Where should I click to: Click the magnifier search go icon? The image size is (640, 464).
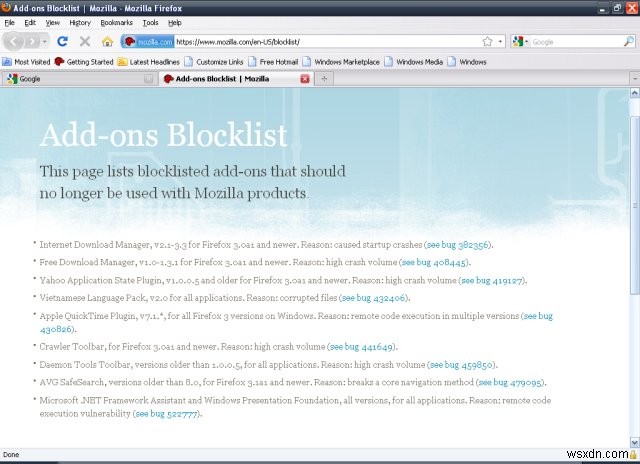click(x=629, y=41)
